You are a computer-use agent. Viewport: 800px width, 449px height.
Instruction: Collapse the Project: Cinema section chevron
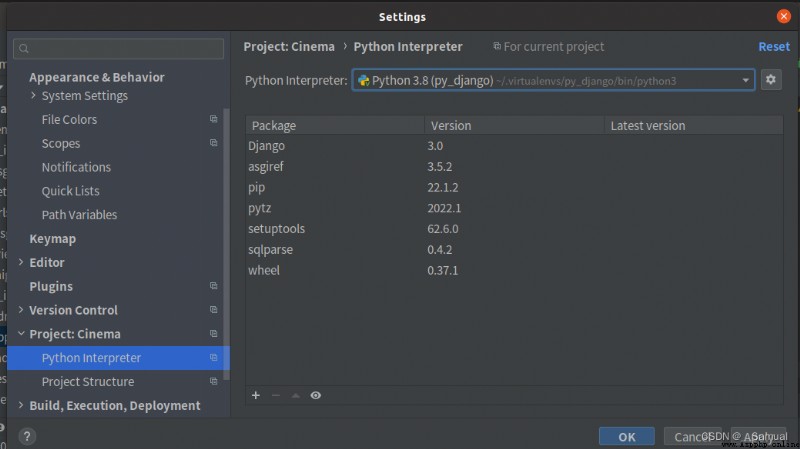21,334
